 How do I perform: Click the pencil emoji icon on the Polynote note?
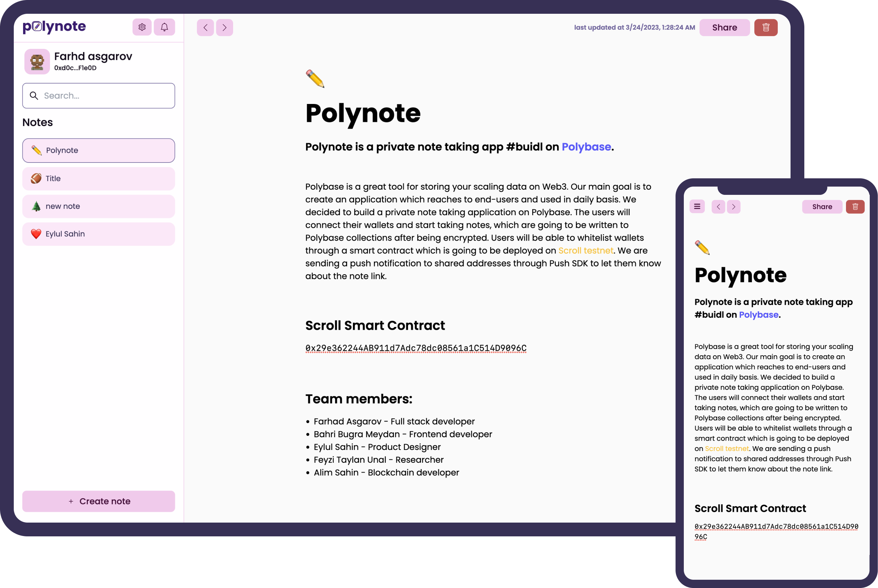(36, 150)
